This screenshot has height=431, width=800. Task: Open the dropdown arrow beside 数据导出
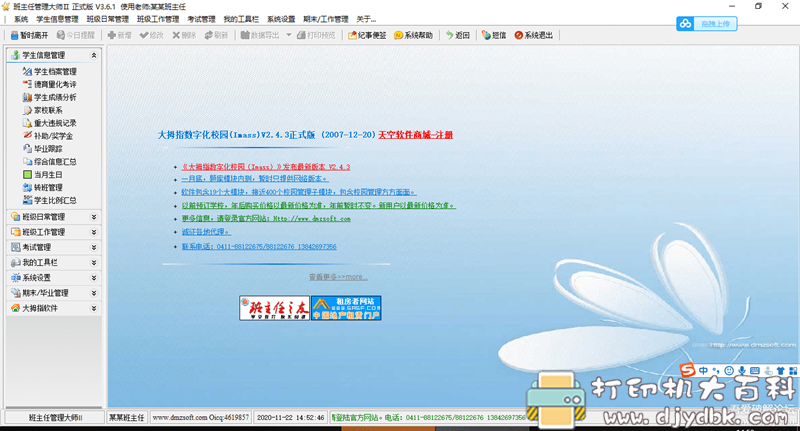[288, 35]
